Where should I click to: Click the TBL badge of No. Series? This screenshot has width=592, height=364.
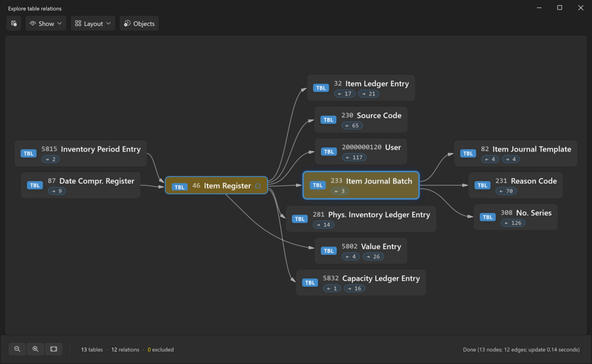pos(488,217)
